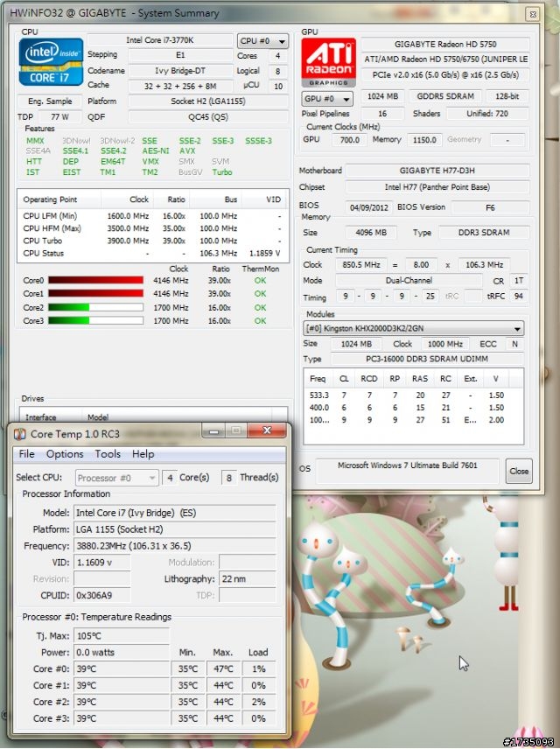The height and width of the screenshot is (749, 560).
Task: Click the Interface column header under Drives
Action: [51, 417]
